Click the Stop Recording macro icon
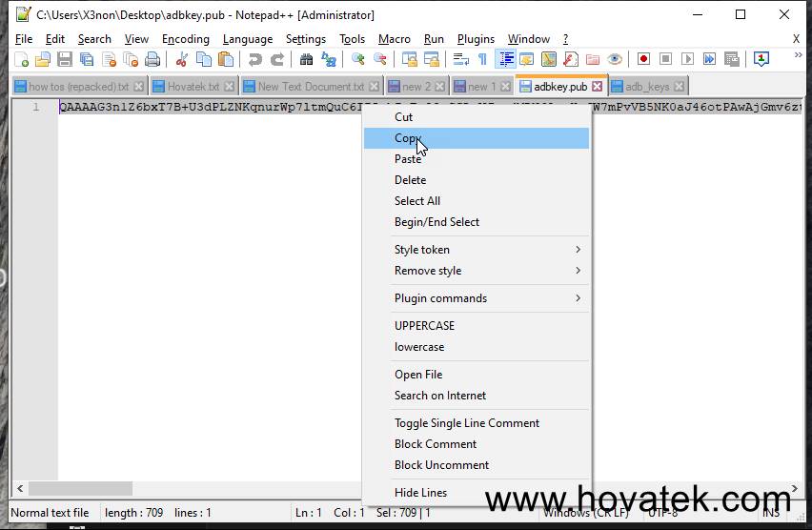Viewport: 812px width, 530px height. 665,60
